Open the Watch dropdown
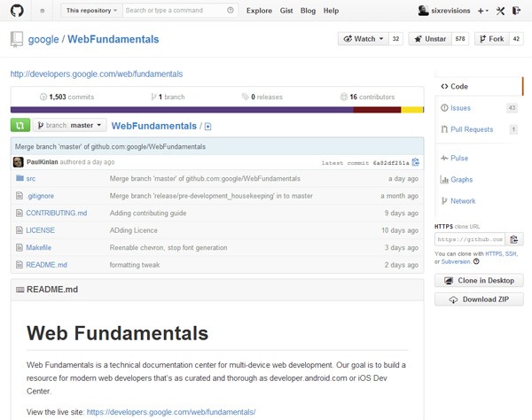 coord(362,39)
